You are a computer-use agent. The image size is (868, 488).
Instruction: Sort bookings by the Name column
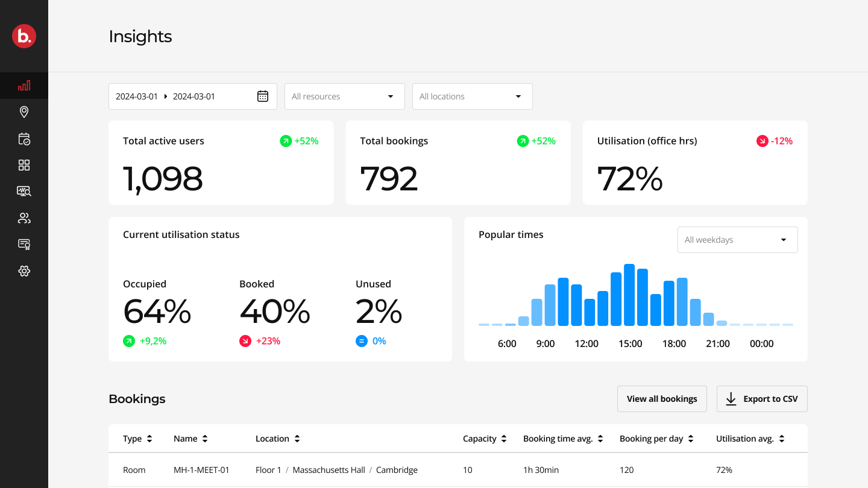pos(190,438)
